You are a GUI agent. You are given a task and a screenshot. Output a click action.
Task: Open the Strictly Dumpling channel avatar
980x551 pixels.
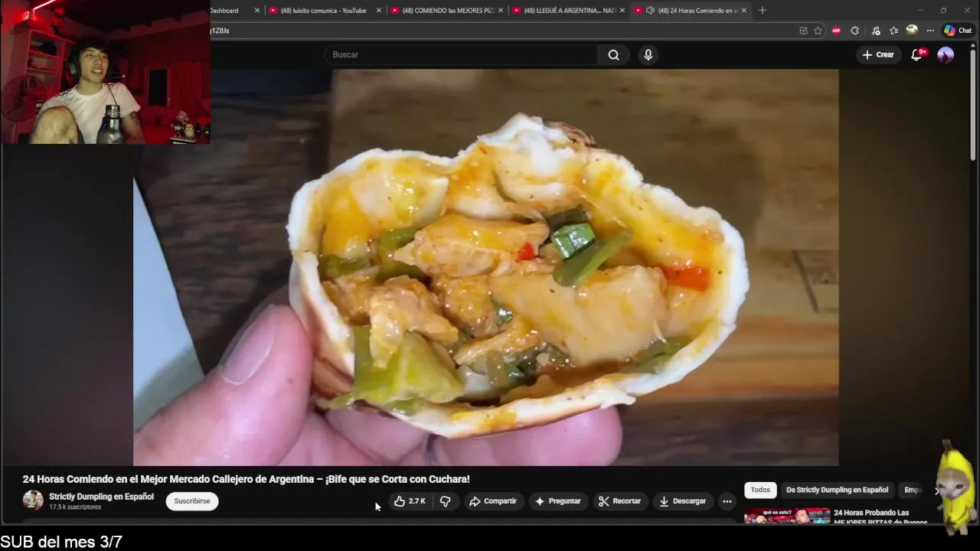pyautogui.click(x=33, y=500)
